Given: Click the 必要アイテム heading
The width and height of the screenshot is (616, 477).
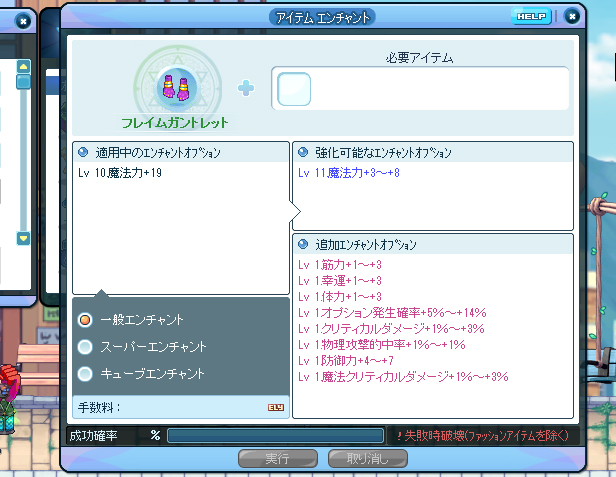Looking at the screenshot, I should pos(420,58).
